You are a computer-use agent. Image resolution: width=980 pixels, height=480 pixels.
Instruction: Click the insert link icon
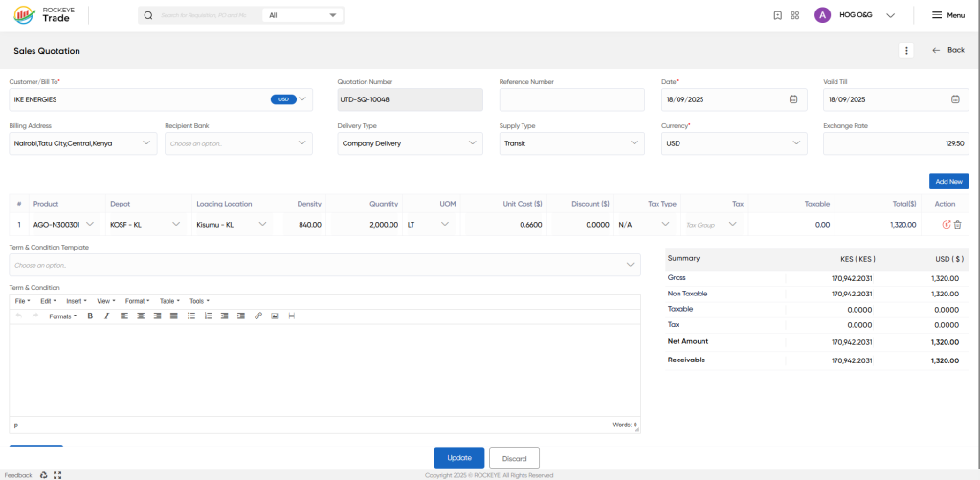click(258, 316)
